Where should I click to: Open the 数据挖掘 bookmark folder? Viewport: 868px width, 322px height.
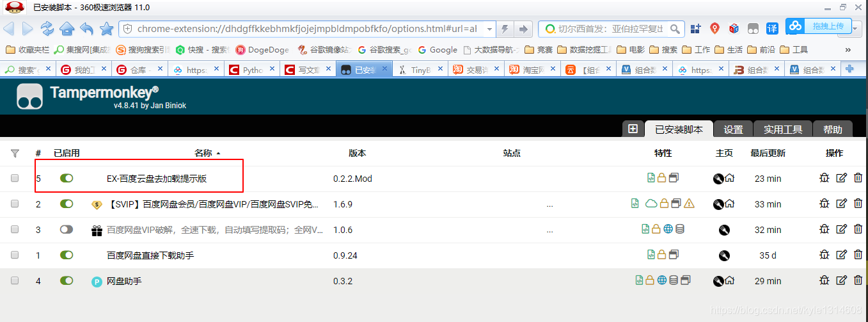coord(585,49)
